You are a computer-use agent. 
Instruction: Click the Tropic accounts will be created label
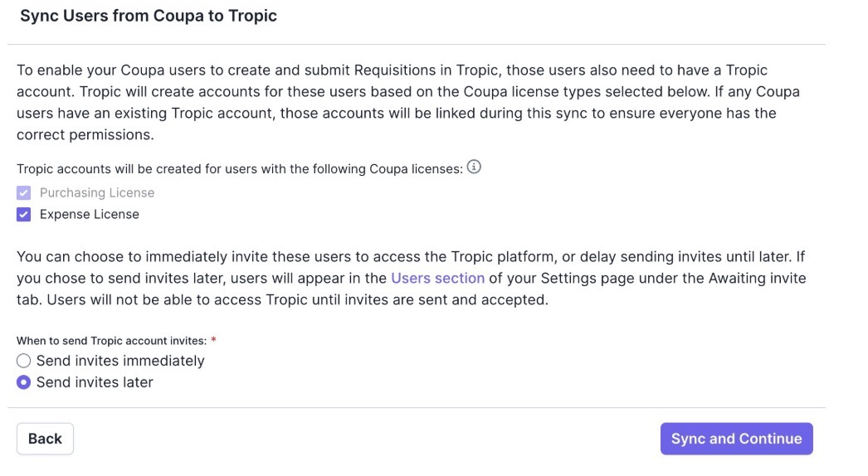click(x=239, y=169)
